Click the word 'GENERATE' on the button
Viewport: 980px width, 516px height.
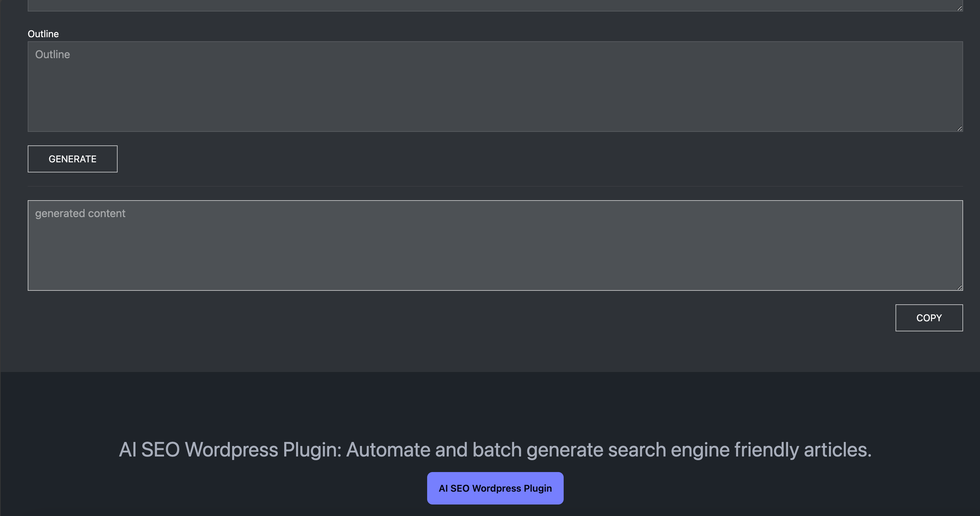tap(72, 159)
